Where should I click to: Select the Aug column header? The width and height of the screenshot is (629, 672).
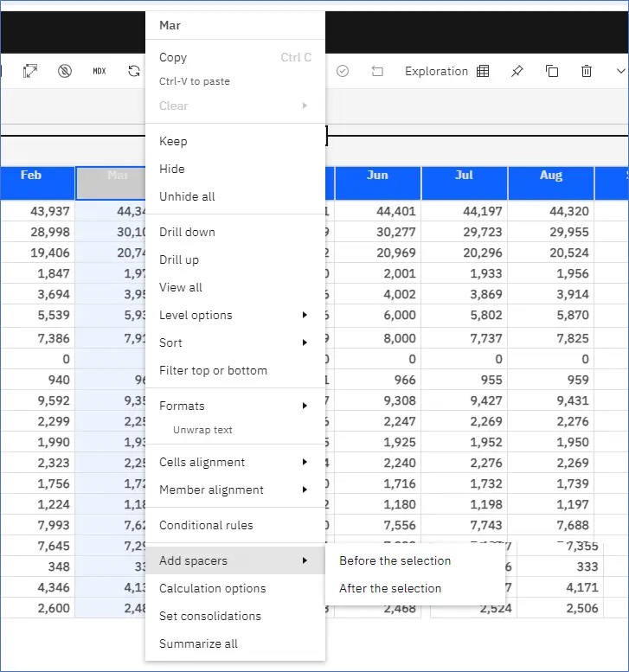pos(551,183)
